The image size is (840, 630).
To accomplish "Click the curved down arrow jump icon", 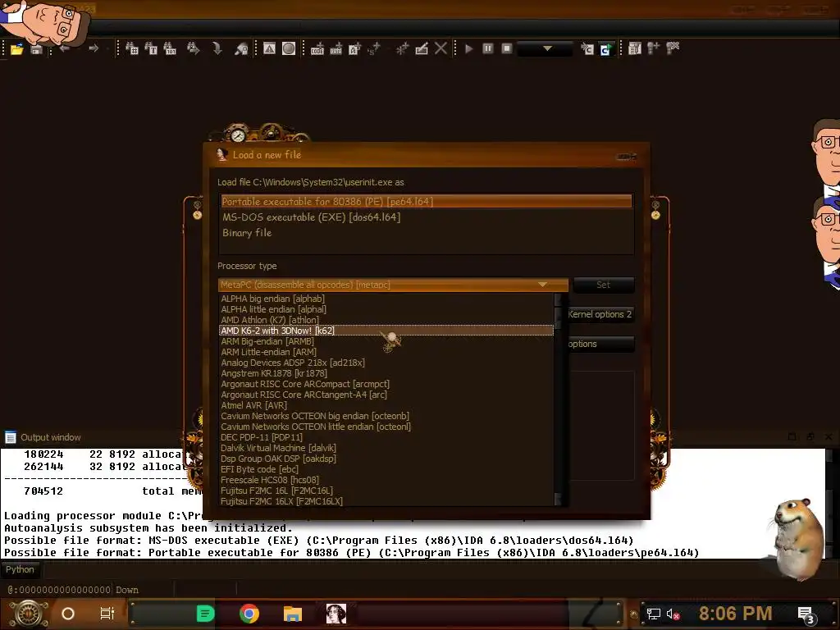I will 217,48.
